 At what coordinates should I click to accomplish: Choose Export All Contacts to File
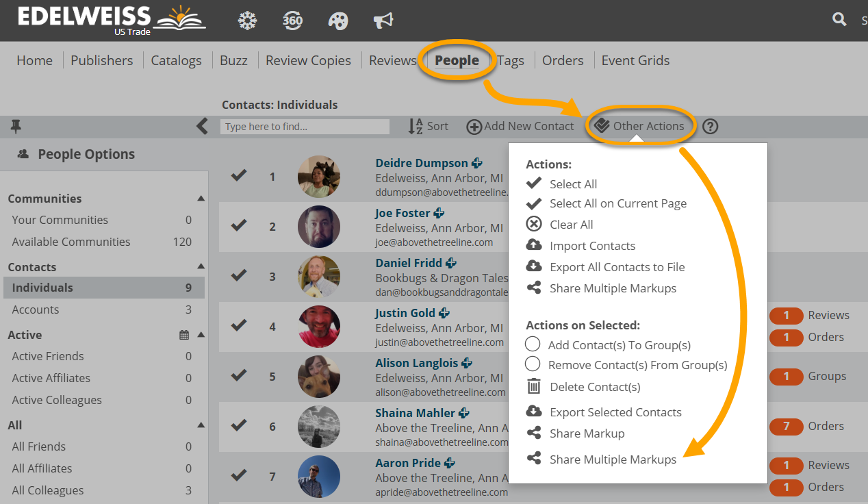tap(605, 267)
